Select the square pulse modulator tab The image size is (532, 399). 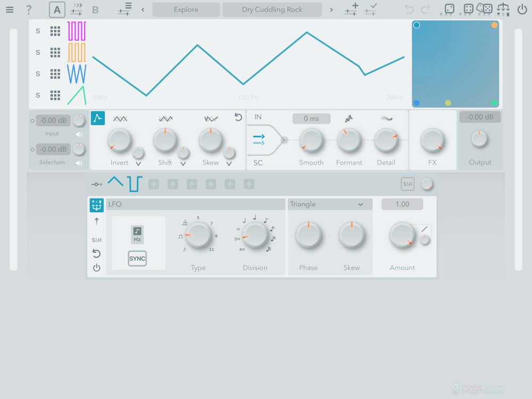(x=135, y=184)
